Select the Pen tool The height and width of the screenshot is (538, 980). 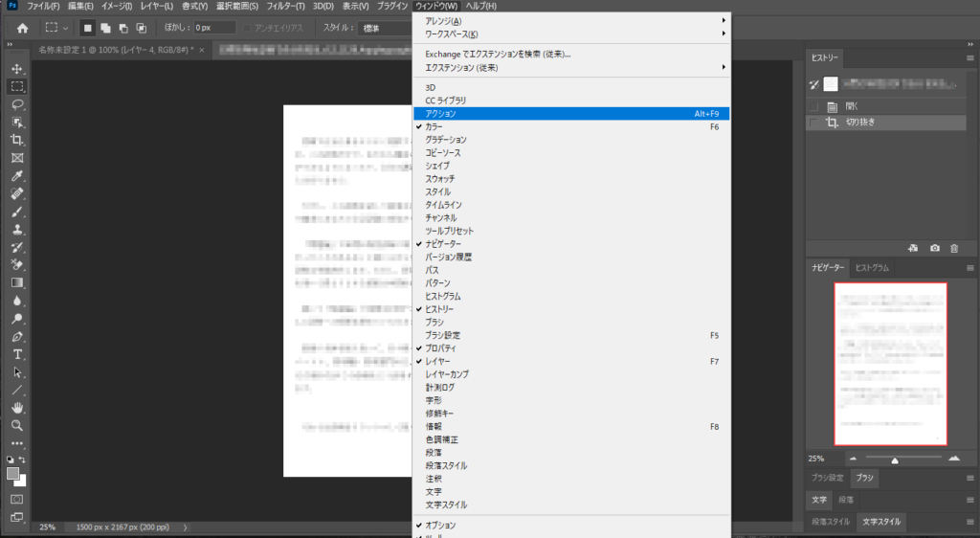17,337
